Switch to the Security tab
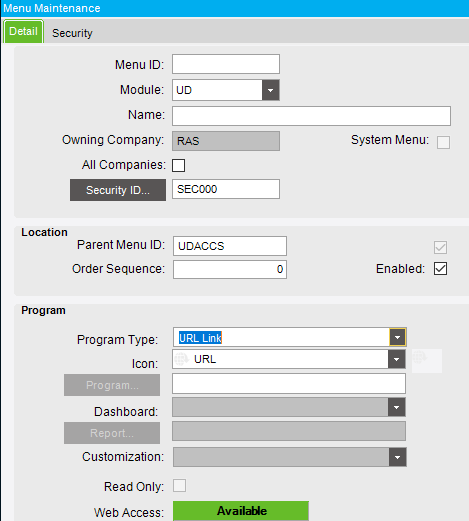This screenshot has height=521, width=469. tap(72, 33)
